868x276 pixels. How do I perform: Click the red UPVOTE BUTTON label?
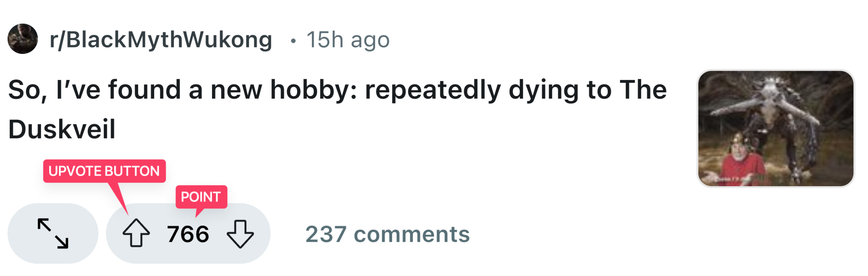(104, 171)
